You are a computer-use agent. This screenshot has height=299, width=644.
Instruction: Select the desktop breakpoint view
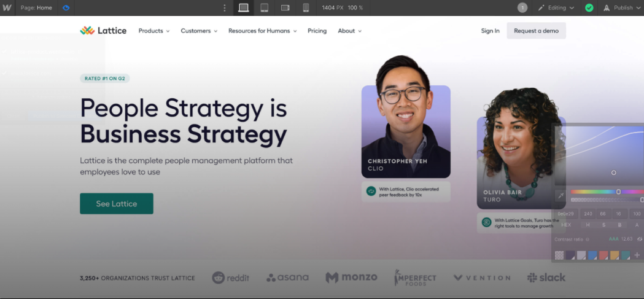point(244,8)
